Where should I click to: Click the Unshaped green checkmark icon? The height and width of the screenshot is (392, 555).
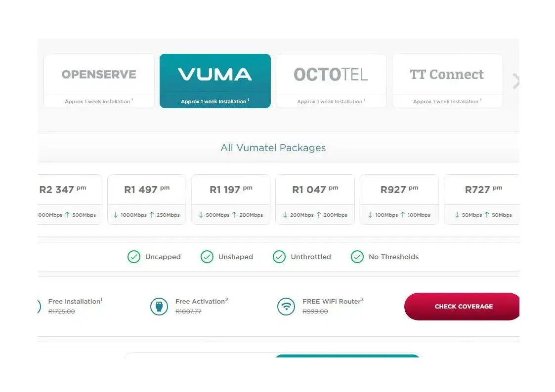click(x=207, y=257)
